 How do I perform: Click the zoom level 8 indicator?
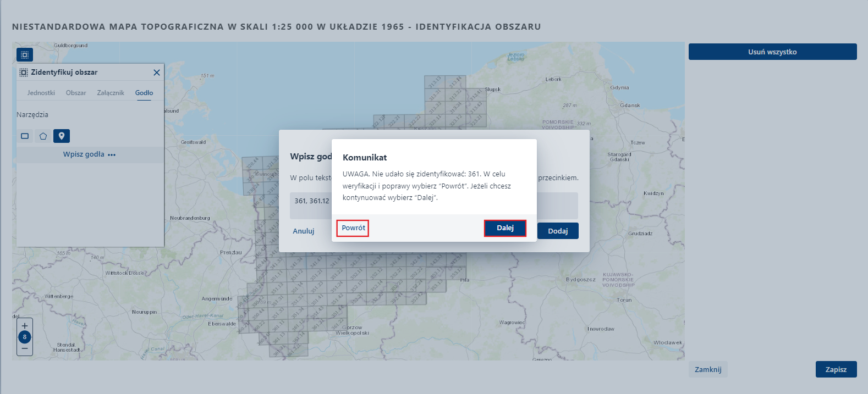click(x=25, y=337)
